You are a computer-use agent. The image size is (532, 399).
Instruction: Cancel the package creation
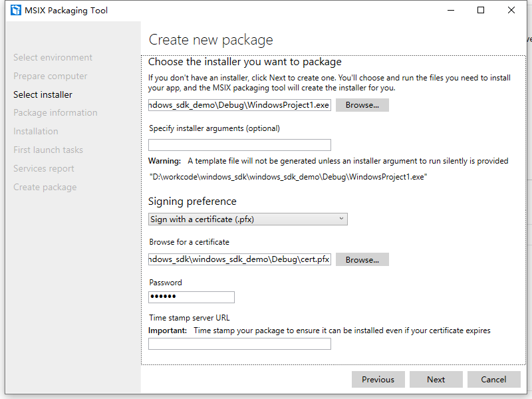(x=493, y=379)
